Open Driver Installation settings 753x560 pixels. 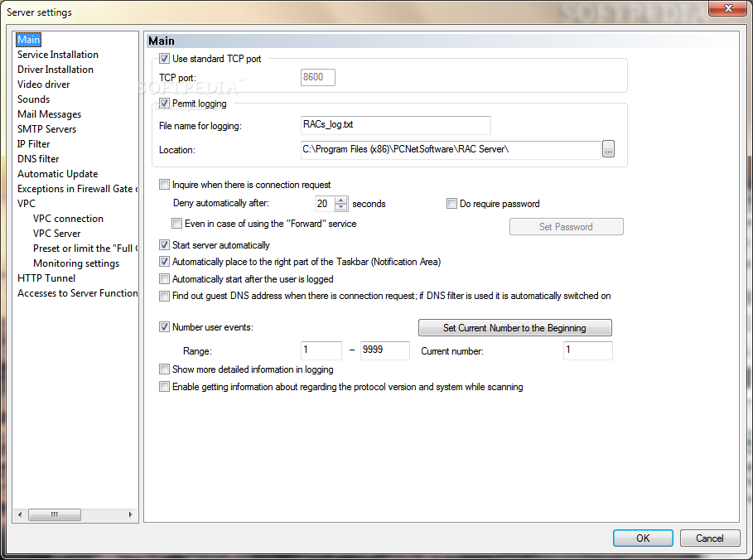click(x=56, y=70)
